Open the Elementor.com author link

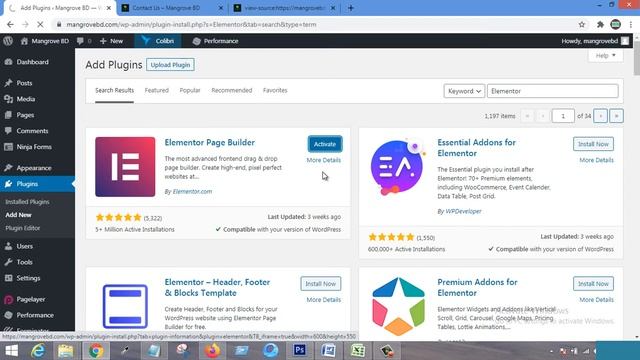click(192, 191)
